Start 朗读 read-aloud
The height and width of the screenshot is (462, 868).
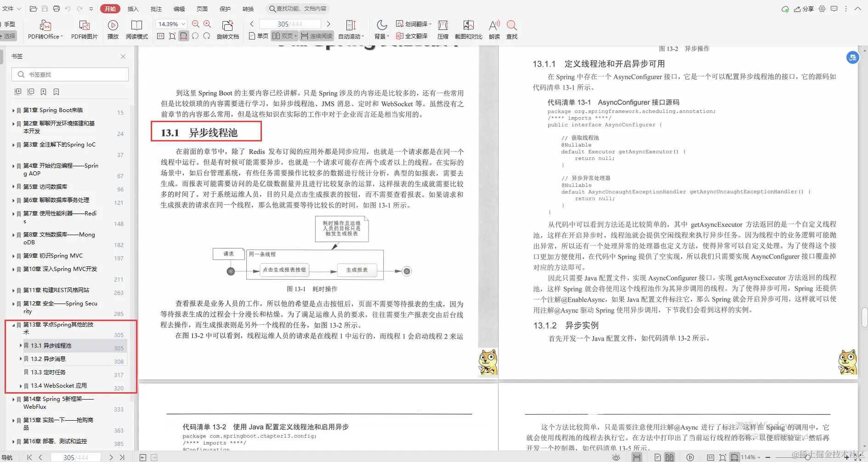click(494, 29)
